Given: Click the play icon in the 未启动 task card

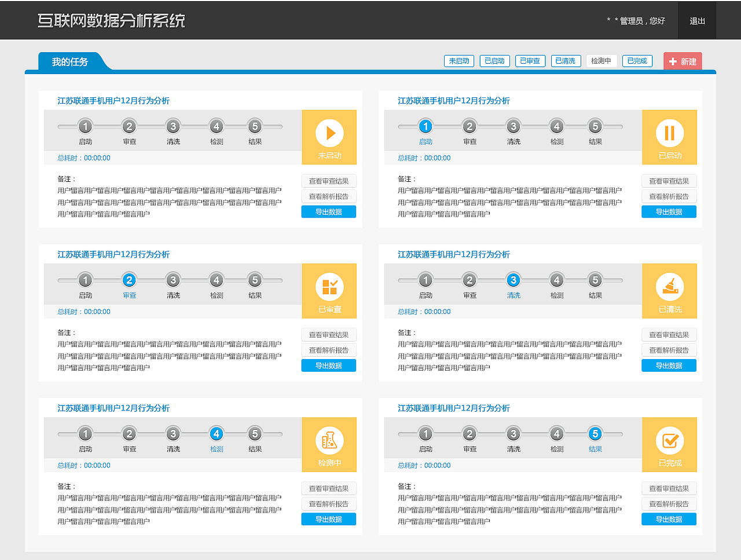Looking at the screenshot, I should [x=329, y=133].
